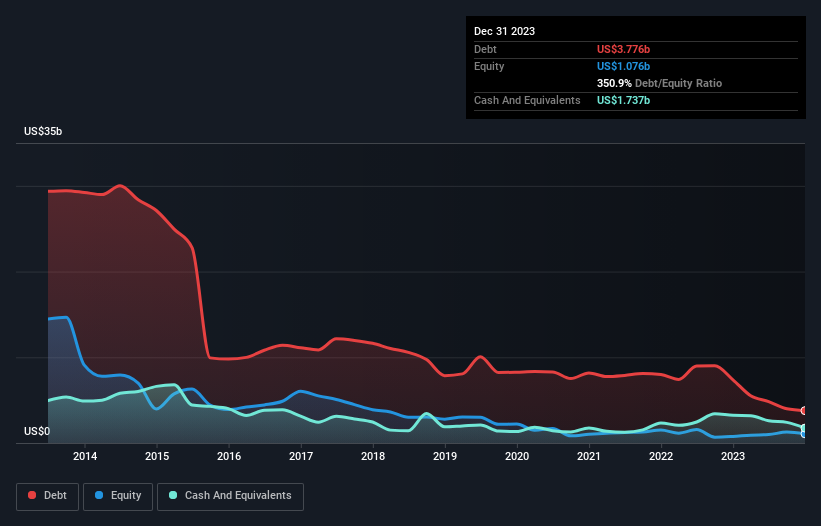Click the blue Equity endpoint marker
Image resolution: width=821 pixels, height=526 pixels.
click(804, 434)
